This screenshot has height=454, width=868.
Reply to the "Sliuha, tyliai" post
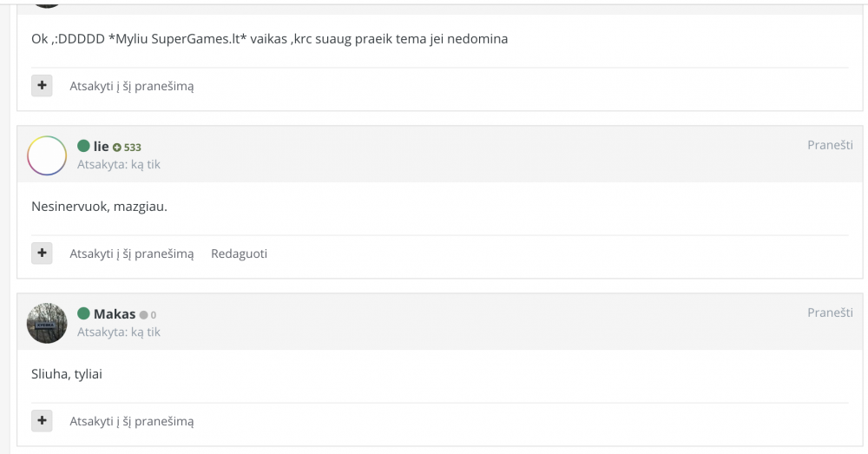click(132, 422)
